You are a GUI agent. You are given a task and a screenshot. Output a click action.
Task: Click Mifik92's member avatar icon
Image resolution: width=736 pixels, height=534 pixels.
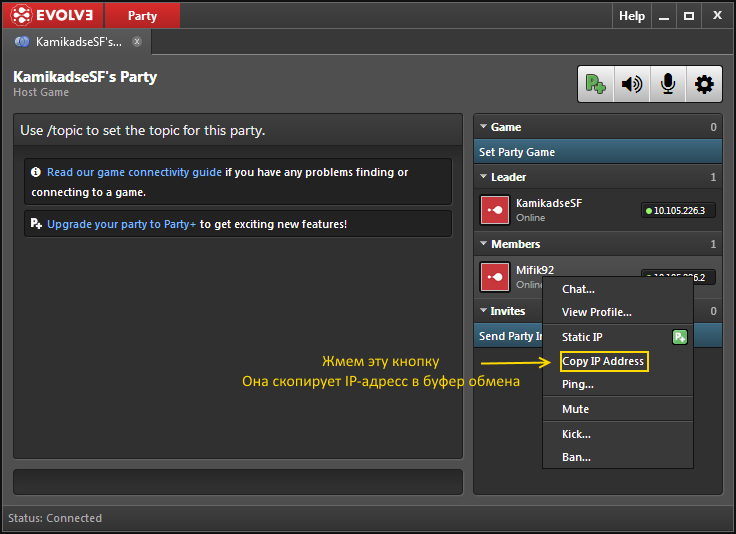(x=496, y=276)
